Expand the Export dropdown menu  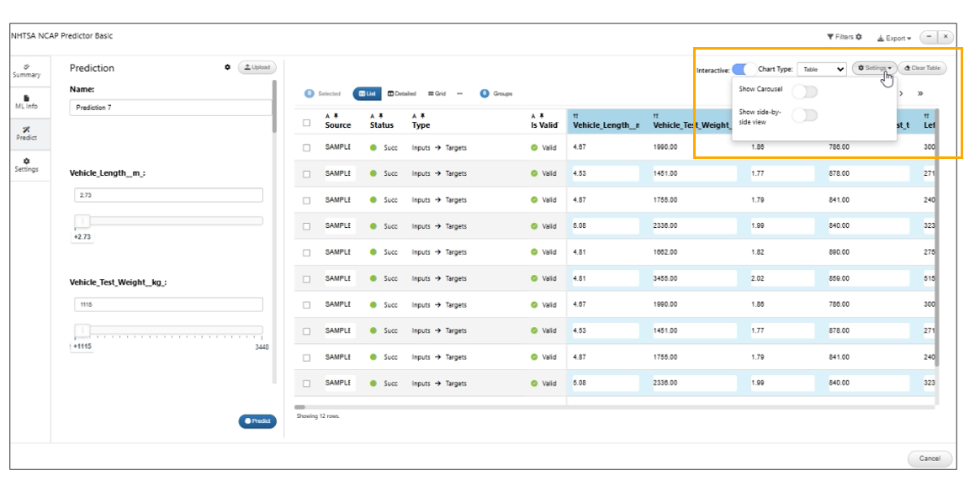point(893,38)
